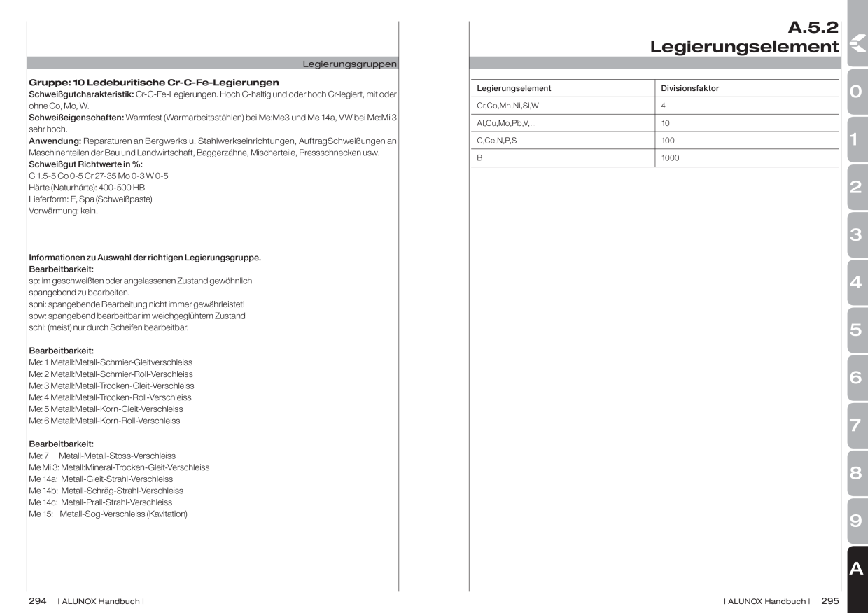The height and width of the screenshot is (613, 868).
Task: Click the B element table cell
Action: pyautogui.click(x=479, y=158)
